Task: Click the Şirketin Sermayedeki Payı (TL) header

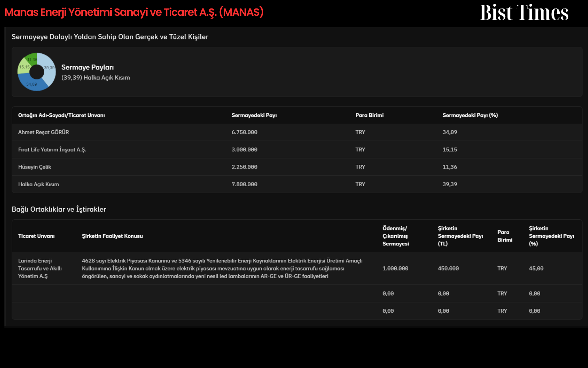Action: tap(460, 236)
